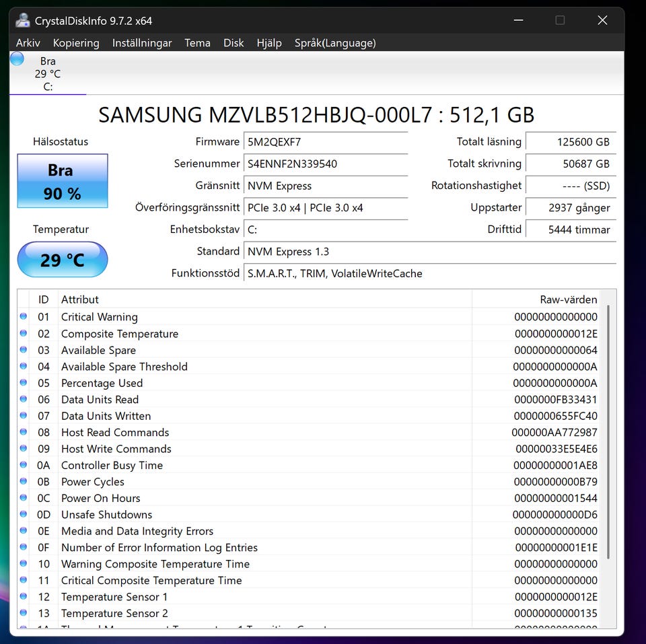The height and width of the screenshot is (644, 646).
Task: Click the Firmware field 5M2QEXF7
Action: pos(326,142)
